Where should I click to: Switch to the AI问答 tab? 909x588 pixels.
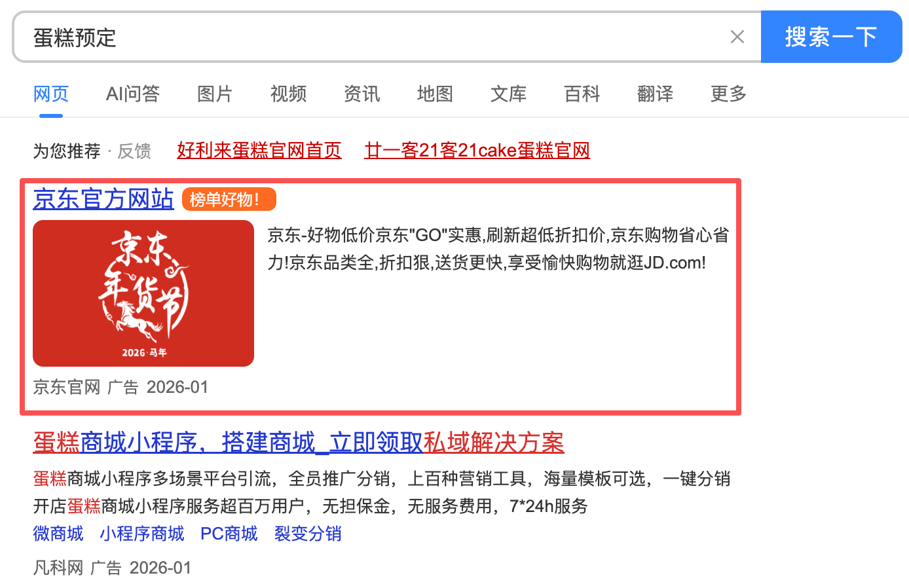coord(133,94)
